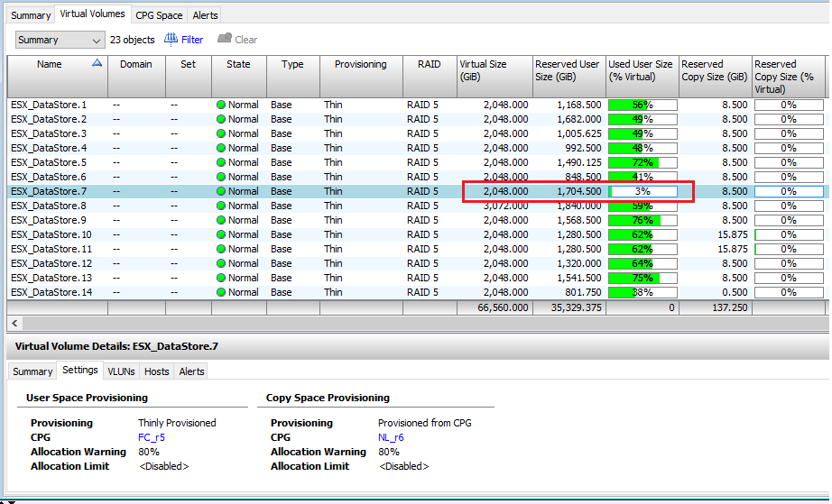Click the 3% usage bar for ESX_DataStore.7
832x504 pixels.
coord(642,191)
